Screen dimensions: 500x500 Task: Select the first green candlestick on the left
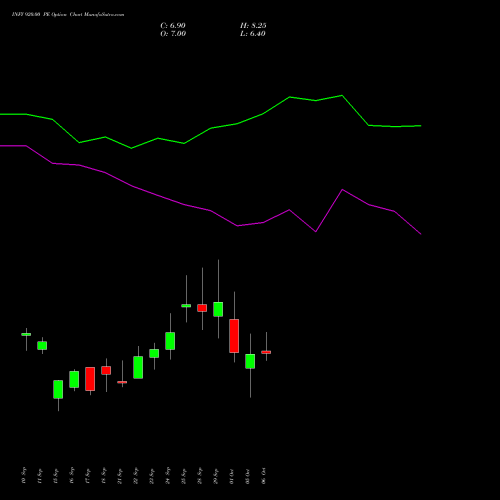tap(26, 334)
